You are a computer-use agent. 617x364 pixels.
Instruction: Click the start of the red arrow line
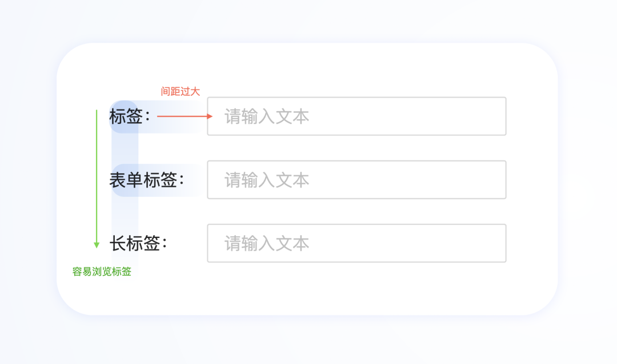[159, 116]
